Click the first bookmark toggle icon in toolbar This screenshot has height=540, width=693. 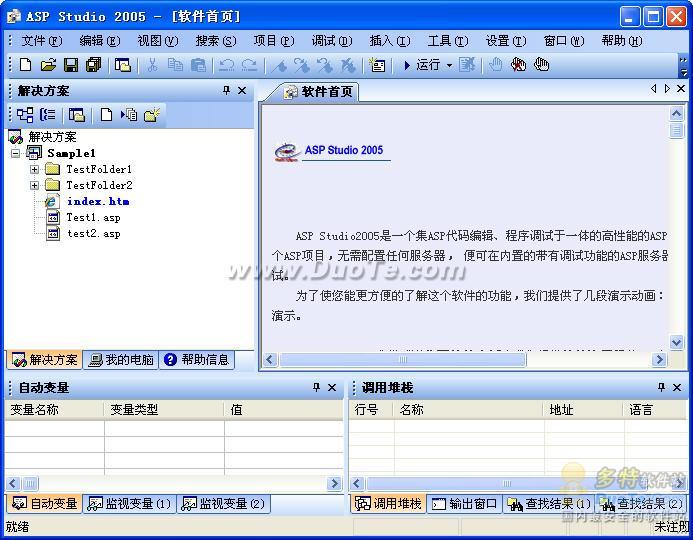coord(279,65)
